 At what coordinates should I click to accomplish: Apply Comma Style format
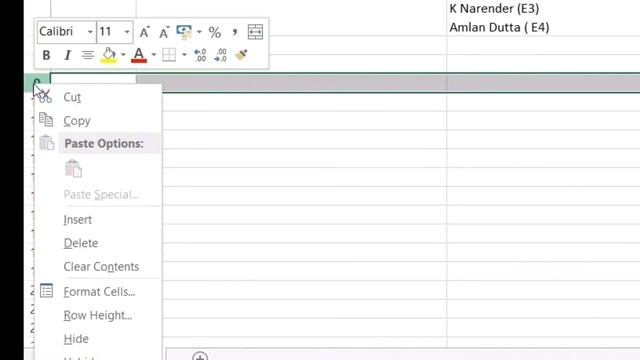tap(235, 32)
